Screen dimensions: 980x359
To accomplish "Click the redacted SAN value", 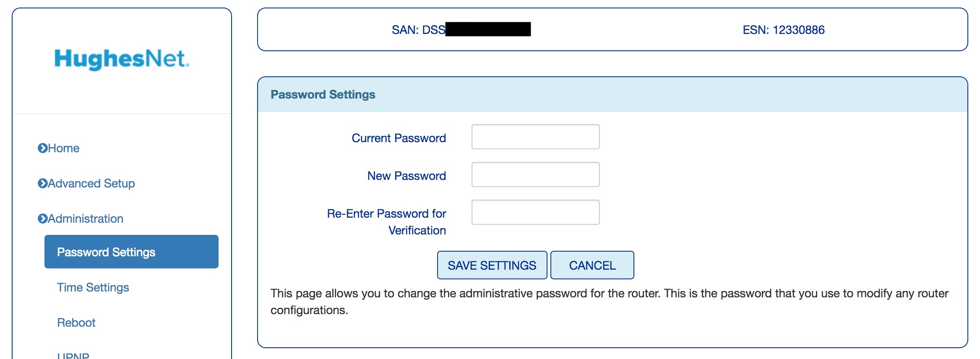I will pyautogui.click(x=488, y=29).
